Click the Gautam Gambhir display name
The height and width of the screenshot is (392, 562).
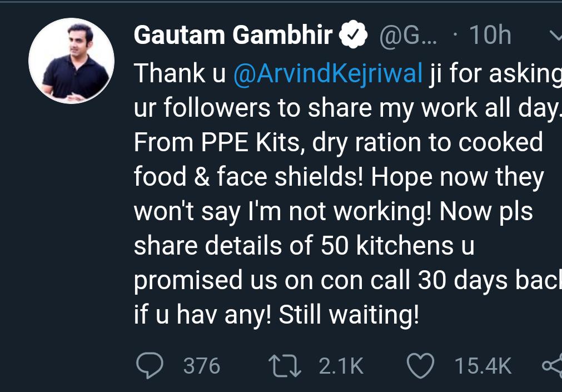pyautogui.click(x=233, y=36)
